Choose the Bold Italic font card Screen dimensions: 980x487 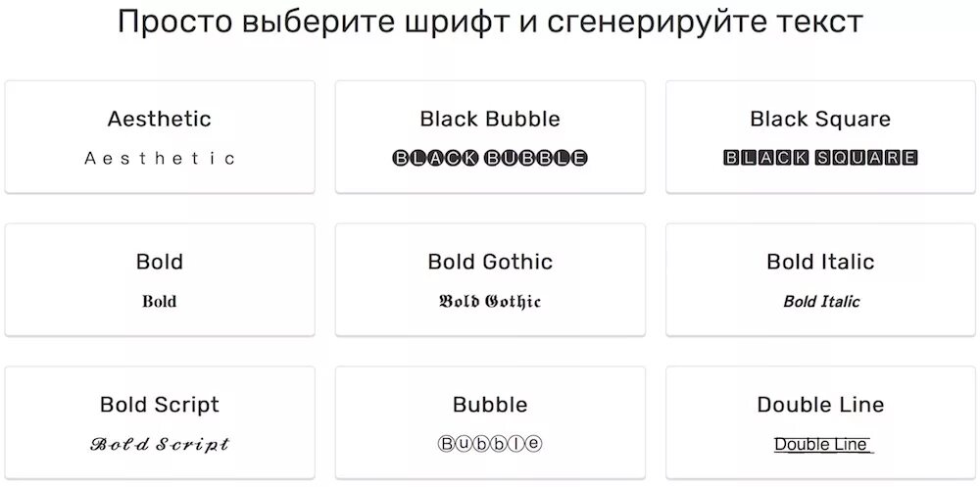tap(820, 279)
